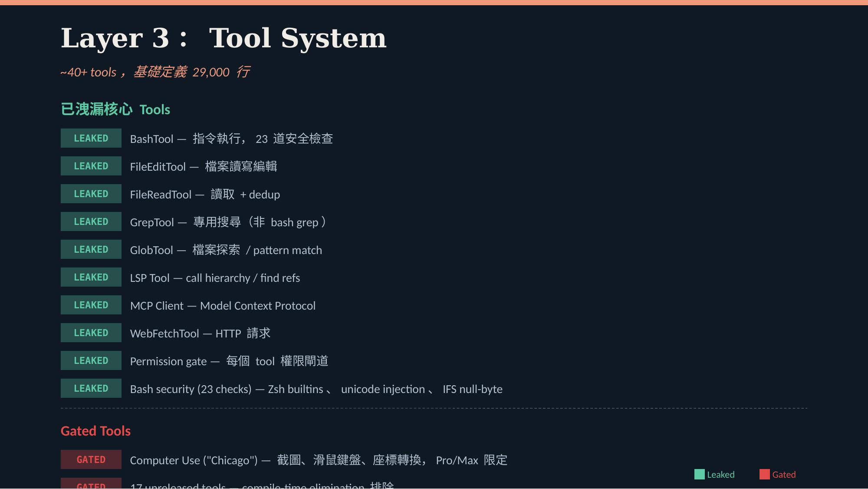Click the green Leaked legend swatch
Screen dimensions: 868x489
coord(700,474)
